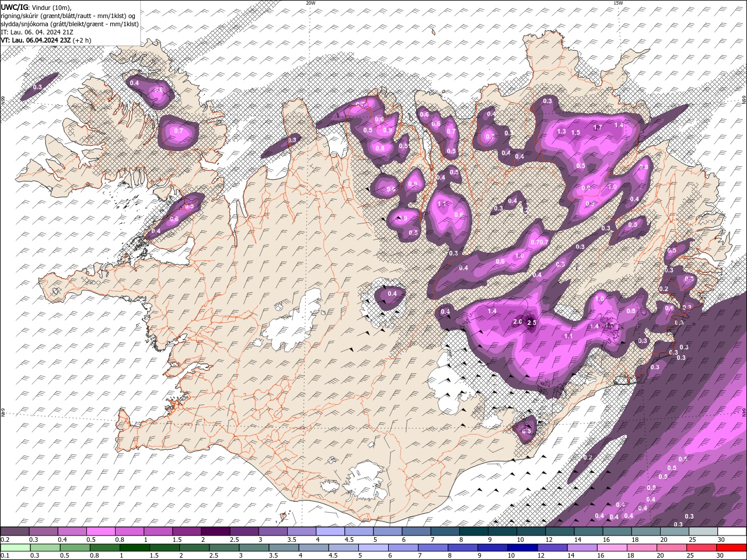Image resolution: width=747 pixels, height=560 pixels.
Task: Click the 64N latitude label on right edge
Action: pos(744,412)
